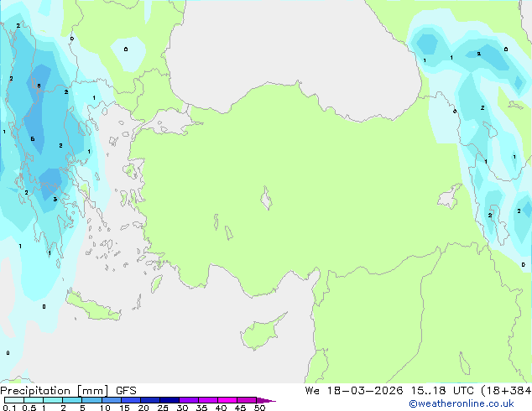The width and height of the screenshot is (532, 411).
Task: Select the 45–50 mm legend color swatch
Action: tap(247, 400)
